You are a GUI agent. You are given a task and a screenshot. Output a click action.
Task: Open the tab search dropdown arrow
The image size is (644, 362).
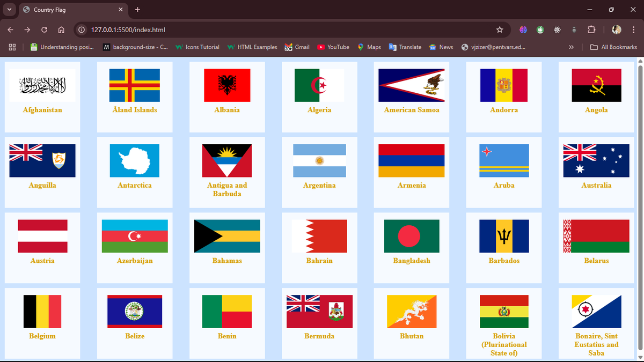pos(9,9)
